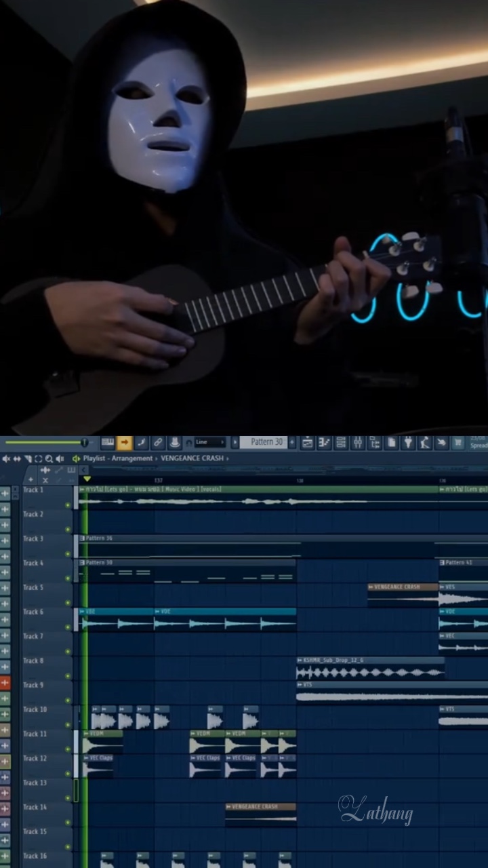Open the Playlist view icon
This screenshot has height=868, width=488.
(x=308, y=443)
